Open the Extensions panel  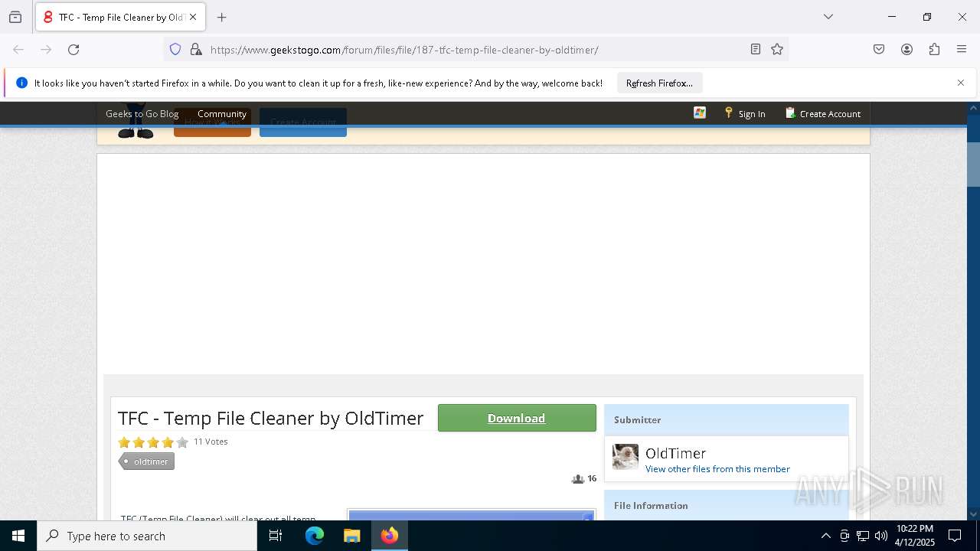[x=934, y=50]
